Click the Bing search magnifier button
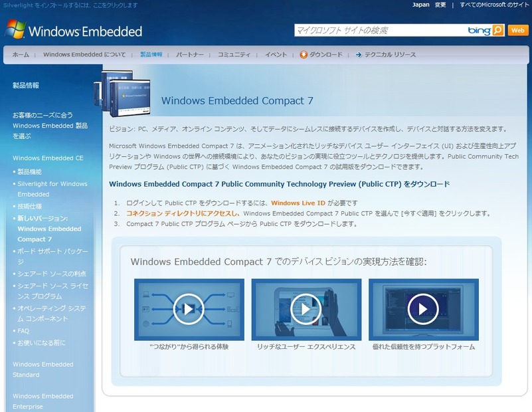 497,30
